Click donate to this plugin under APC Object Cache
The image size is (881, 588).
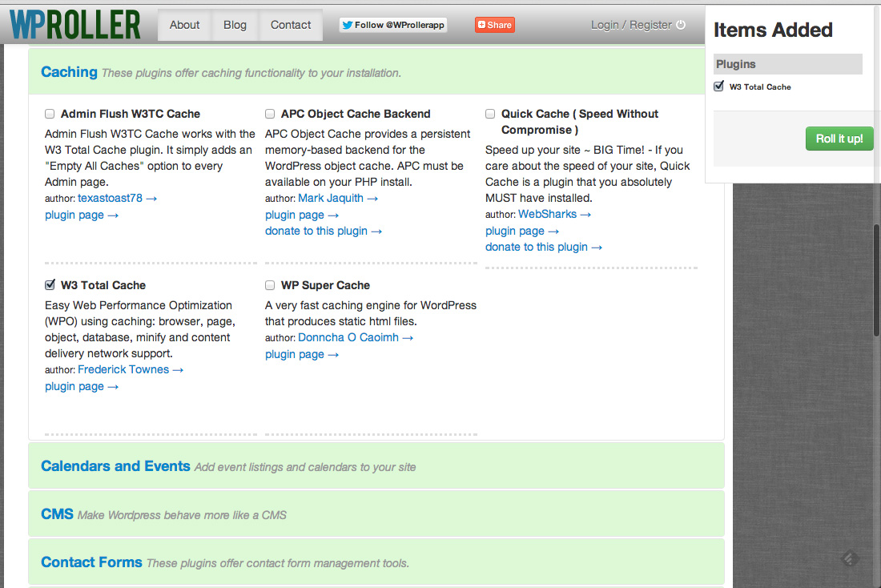click(x=323, y=231)
